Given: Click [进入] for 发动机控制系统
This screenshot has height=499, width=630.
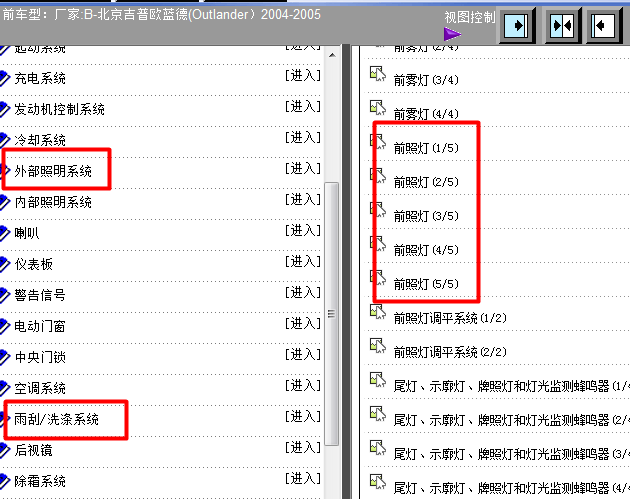Looking at the screenshot, I should 303,106.
